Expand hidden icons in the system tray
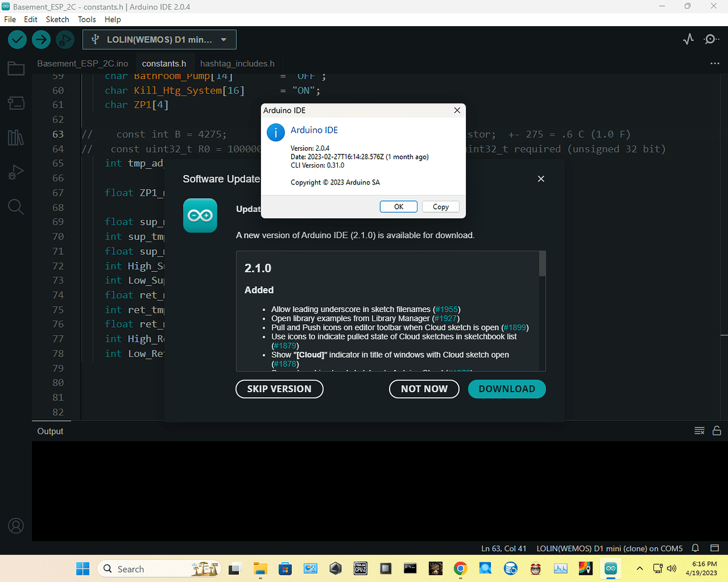Image resolution: width=728 pixels, height=582 pixels. (x=639, y=569)
